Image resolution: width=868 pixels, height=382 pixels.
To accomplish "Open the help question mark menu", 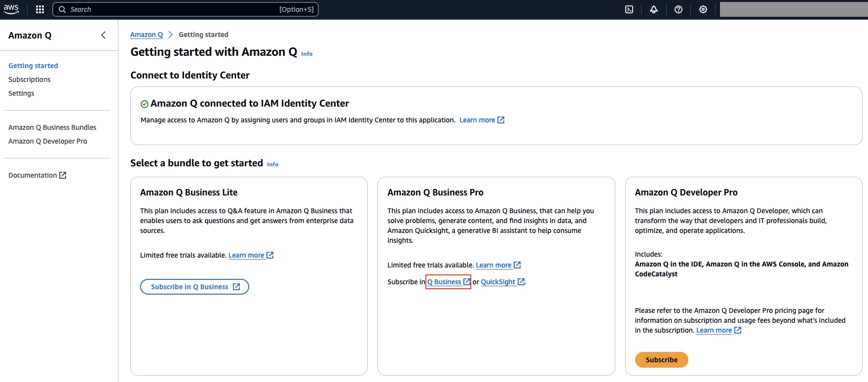I will [x=679, y=9].
